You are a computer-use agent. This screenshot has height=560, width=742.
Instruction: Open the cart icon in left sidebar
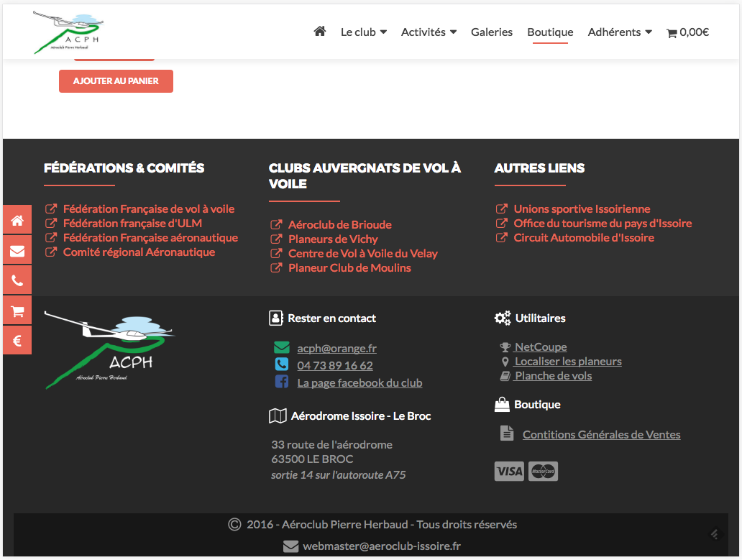point(17,311)
